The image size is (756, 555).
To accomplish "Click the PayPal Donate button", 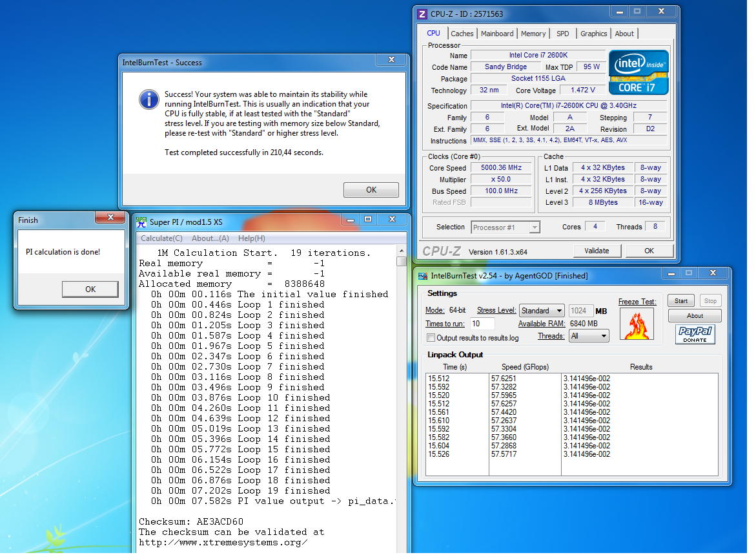I will pyautogui.click(x=695, y=334).
